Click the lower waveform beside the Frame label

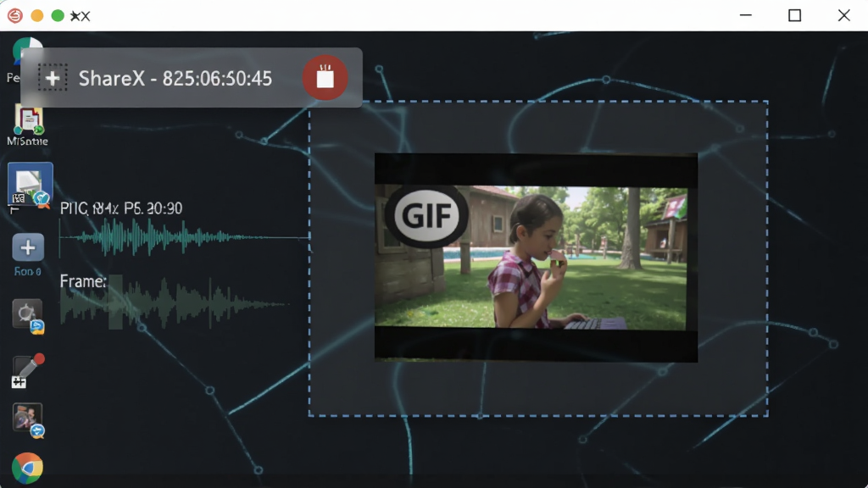point(175,304)
